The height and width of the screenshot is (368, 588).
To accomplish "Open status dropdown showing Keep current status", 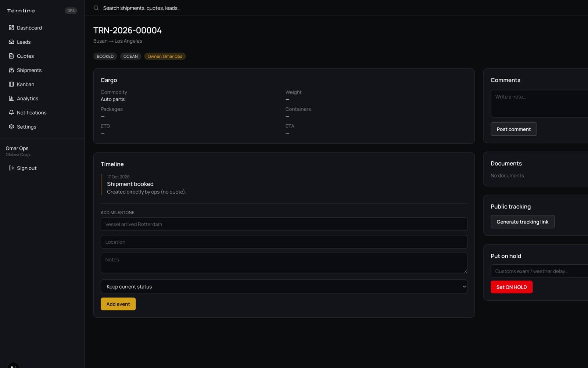I will [x=284, y=286].
